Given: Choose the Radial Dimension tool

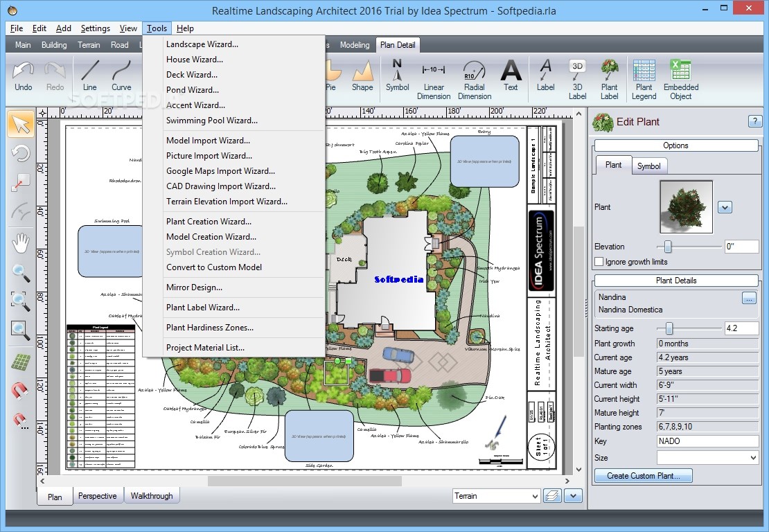Looking at the screenshot, I should click(x=475, y=80).
